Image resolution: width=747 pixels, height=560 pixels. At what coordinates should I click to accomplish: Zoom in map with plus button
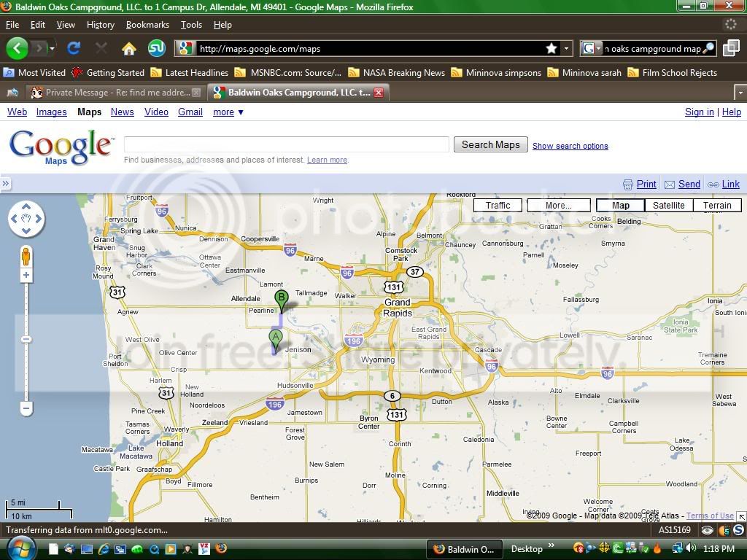(26, 275)
